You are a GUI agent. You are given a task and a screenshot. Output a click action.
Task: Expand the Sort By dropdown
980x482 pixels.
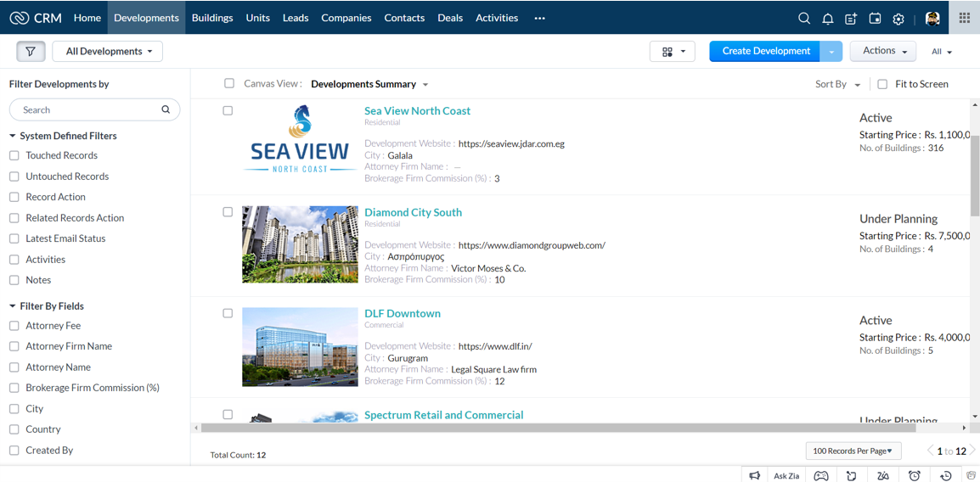click(x=837, y=84)
